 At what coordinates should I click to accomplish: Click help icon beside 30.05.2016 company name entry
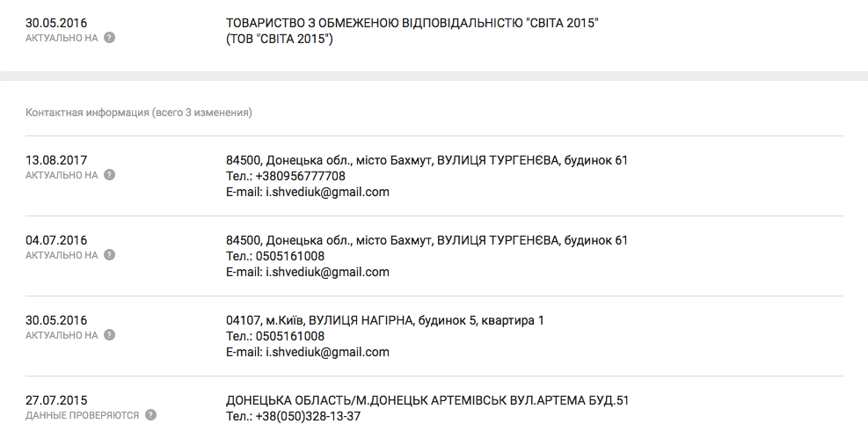point(110,38)
